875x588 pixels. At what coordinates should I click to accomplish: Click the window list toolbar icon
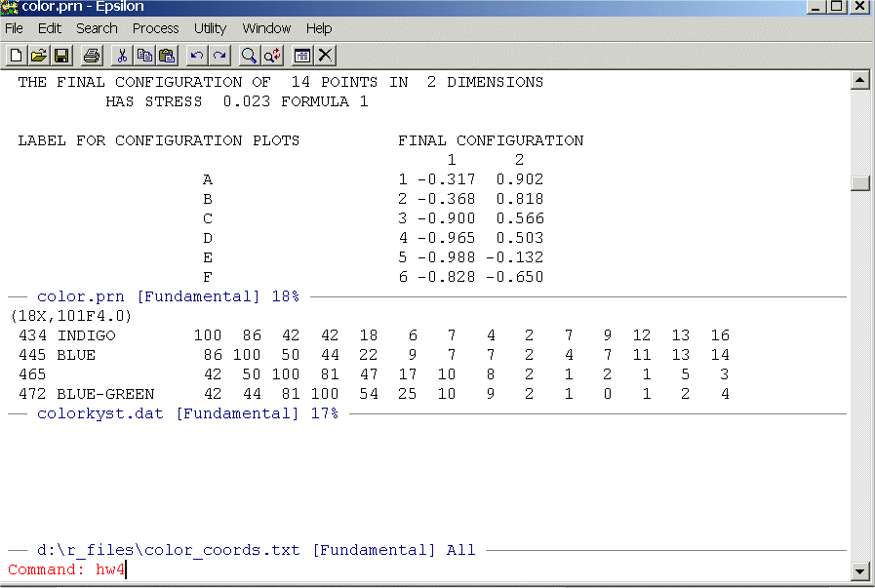(302, 56)
